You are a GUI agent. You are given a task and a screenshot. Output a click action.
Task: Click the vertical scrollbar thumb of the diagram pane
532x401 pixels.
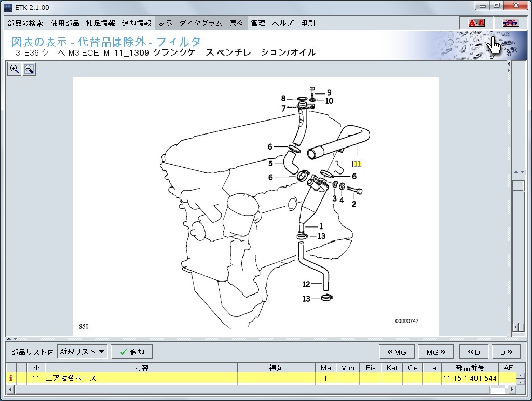pyautogui.click(x=518, y=186)
